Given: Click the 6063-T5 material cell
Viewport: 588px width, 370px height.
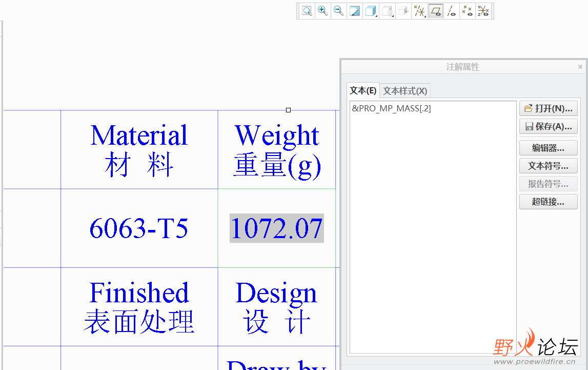Looking at the screenshot, I should (x=139, y=228).
